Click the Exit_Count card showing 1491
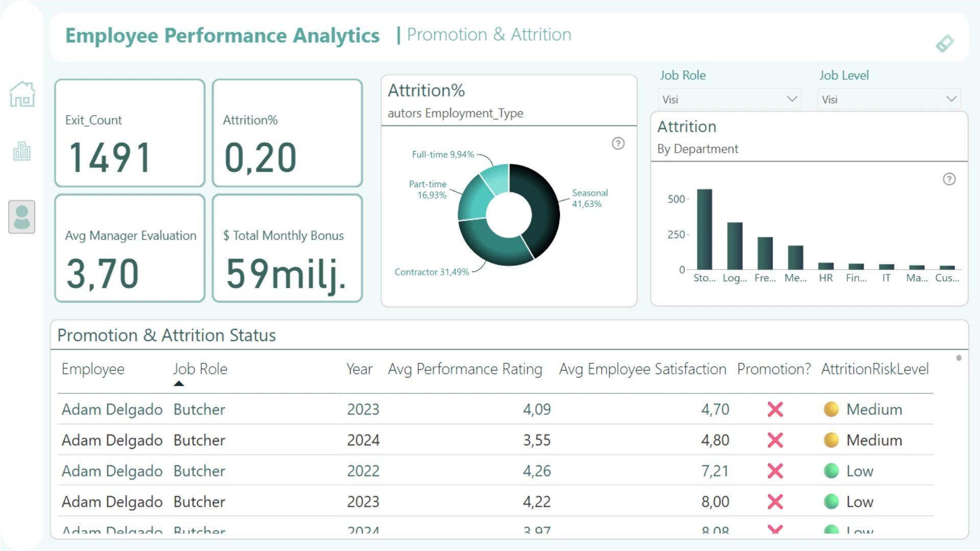This screenshot has width=980, height=551. click(x=130, y=133)
